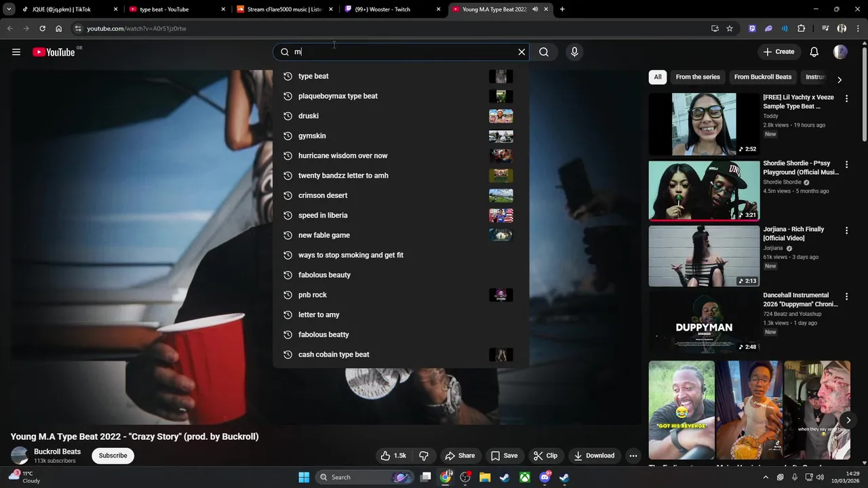
Task: Open Shordie Shordie music video thumbnail
Action: [704, 190]
